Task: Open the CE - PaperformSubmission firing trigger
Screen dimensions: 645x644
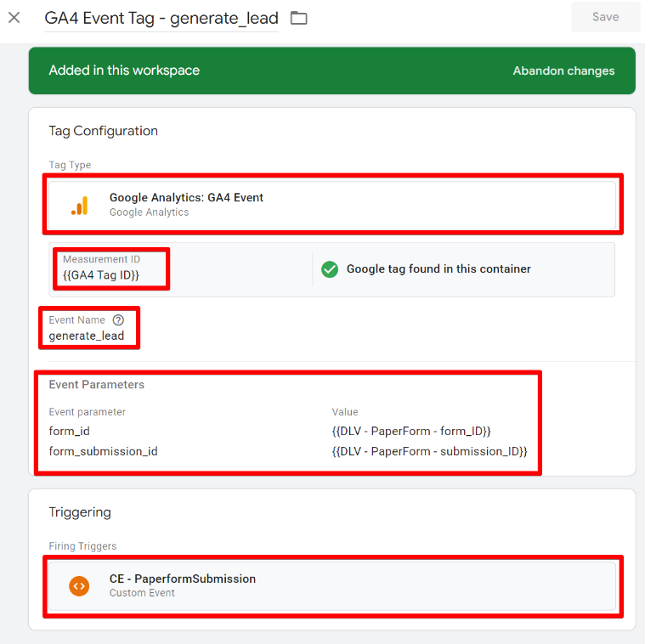Action: [x=183, y=579]
